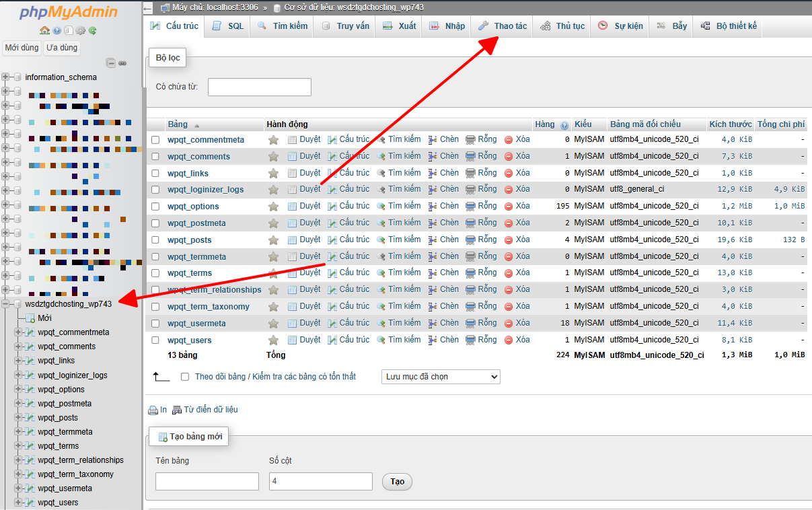Switch to the Thao tác tab
Image resolution: width=812 pixels, height=510 pixels.
[x=503, y=26]
